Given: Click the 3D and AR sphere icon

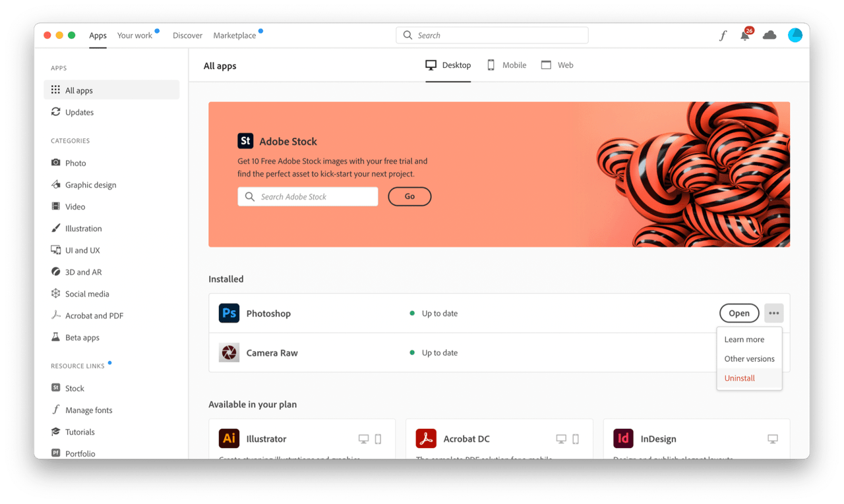Looking at the screenshot, I should click(55, 271).
